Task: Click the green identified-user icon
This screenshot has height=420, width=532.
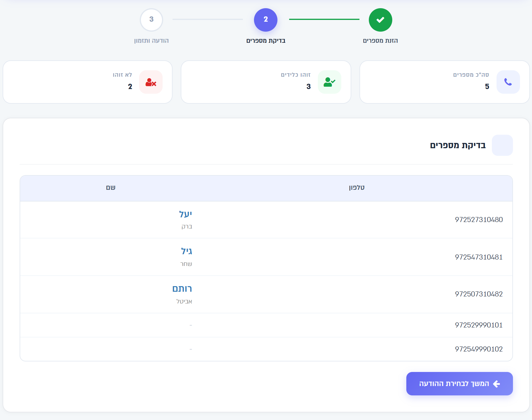Action: 329,82
